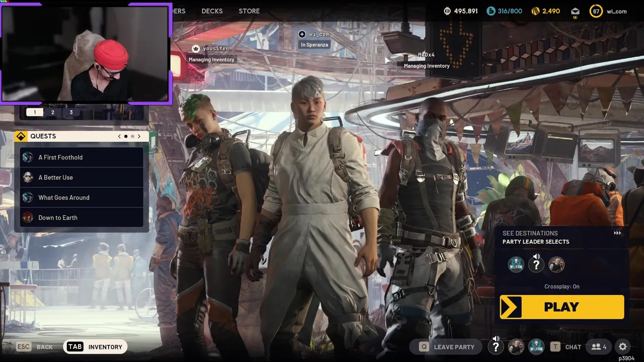Click the streamer webcam overlay
Image resolution: width=644 pixels, height=362 pixels.
(87, 53)
